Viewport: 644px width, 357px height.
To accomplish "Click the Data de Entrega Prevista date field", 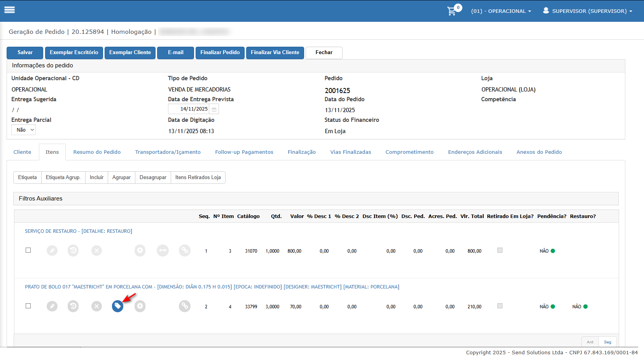I will click(x=189, y=109).
